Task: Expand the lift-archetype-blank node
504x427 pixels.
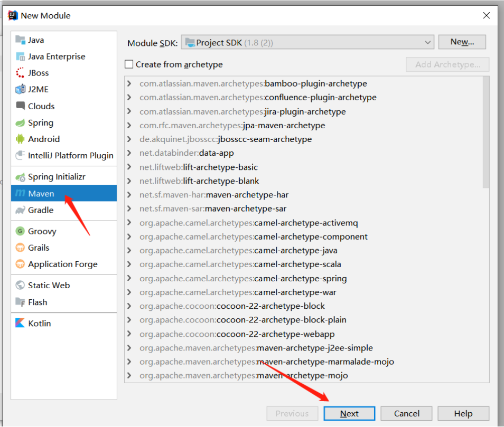Action: [x=129, y=181]
